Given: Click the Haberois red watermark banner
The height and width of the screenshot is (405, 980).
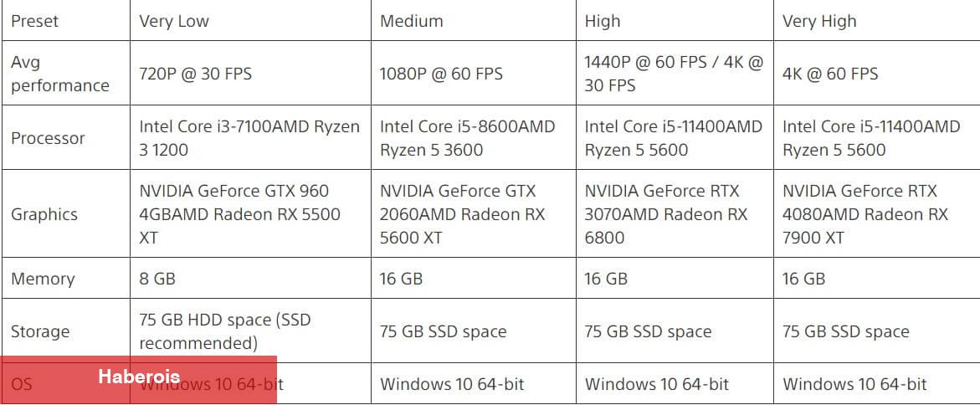Looking at the screenshot, I should pyautogui.click(x=138, y=379).
